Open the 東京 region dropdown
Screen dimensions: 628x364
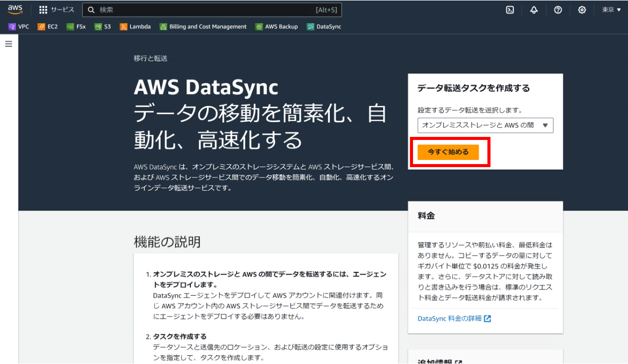pos(612,10)
